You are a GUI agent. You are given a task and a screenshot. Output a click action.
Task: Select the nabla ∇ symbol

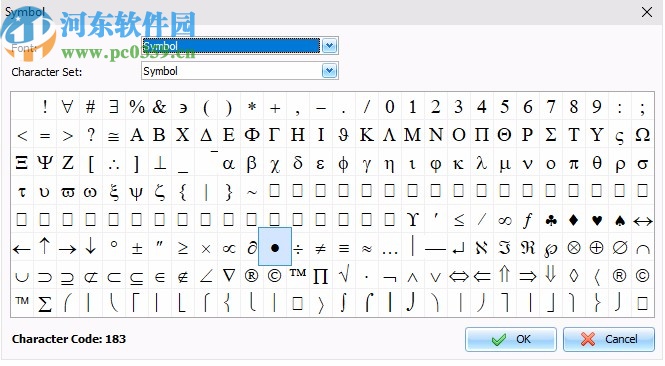point(229,276)
